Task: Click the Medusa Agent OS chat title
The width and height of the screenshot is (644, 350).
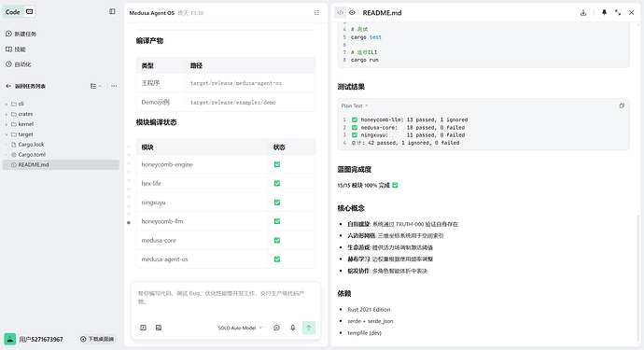Action: pos(151,13)
